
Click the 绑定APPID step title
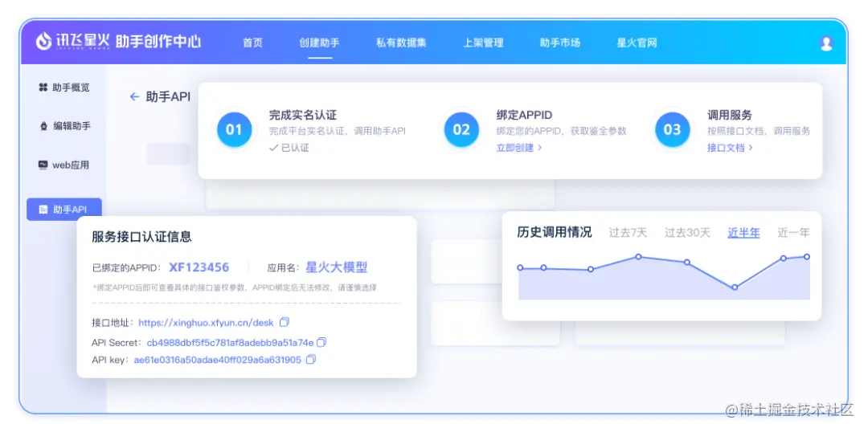[524, 115]
